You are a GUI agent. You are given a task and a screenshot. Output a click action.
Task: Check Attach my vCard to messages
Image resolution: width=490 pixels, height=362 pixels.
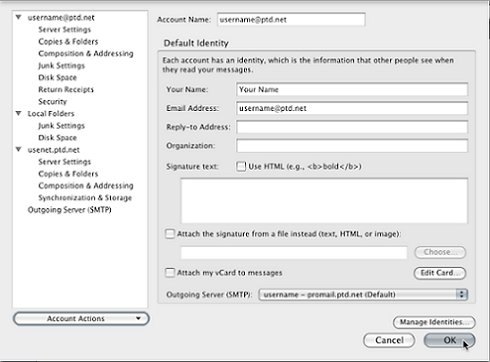(x=170, y=273)
